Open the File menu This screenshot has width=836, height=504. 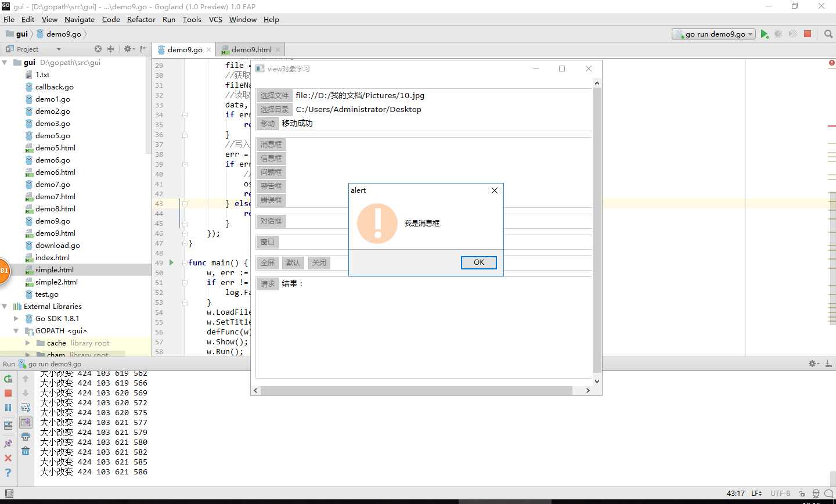(x=9, y=19)
